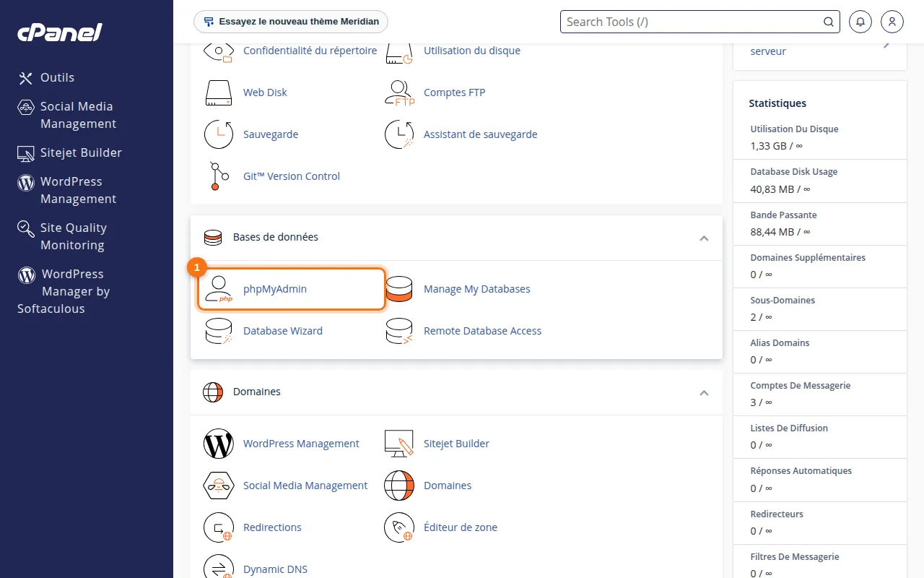Focus the Search Tools field
This screenshot has width=924, height=578.
(700, 22)
